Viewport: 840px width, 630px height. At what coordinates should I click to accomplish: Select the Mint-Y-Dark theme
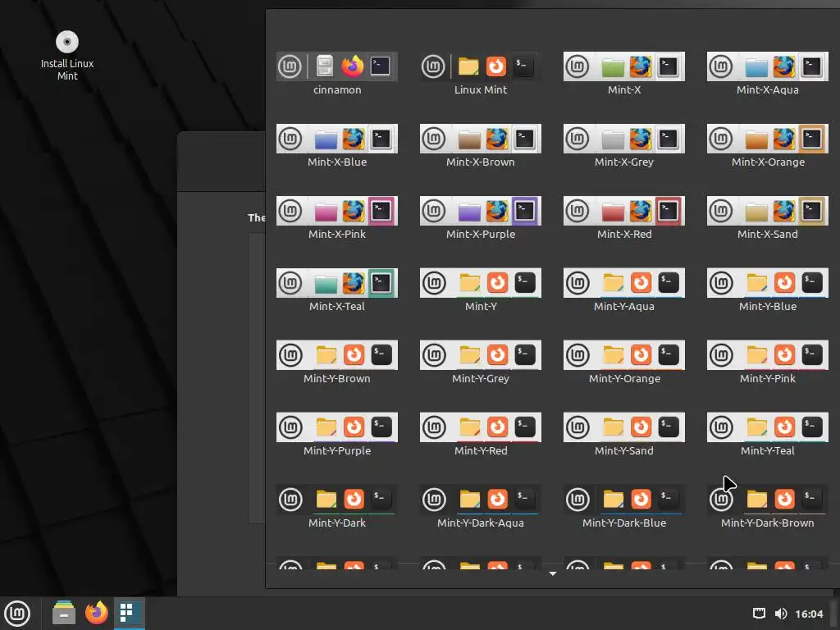(x=337, y=507)
